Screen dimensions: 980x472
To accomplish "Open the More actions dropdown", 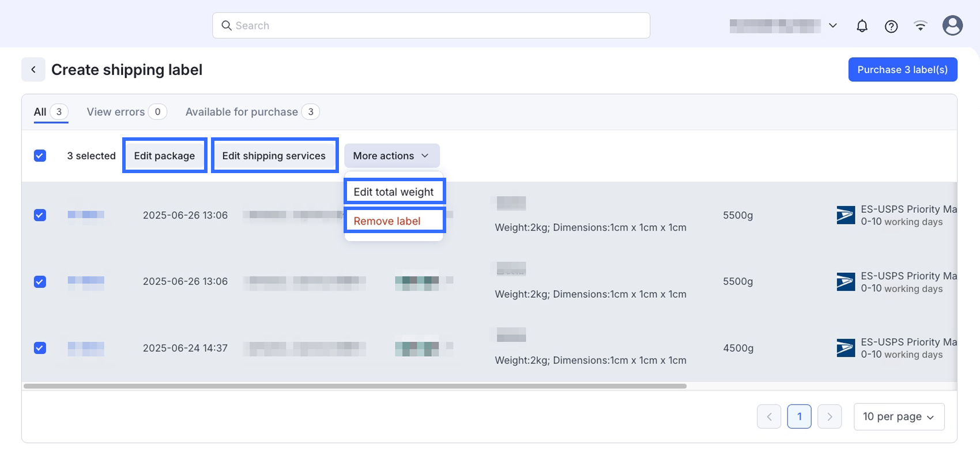I will coord(392,156).
